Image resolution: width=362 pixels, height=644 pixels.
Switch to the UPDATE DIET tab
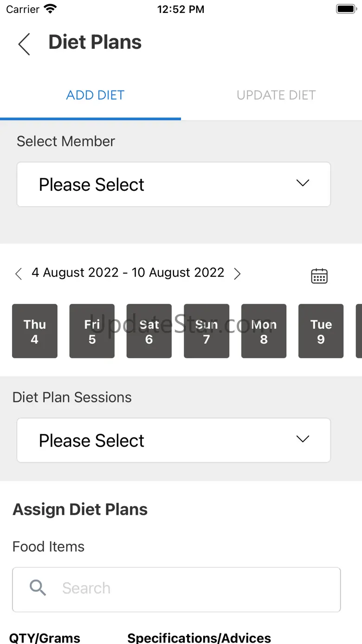coord(276,95)
